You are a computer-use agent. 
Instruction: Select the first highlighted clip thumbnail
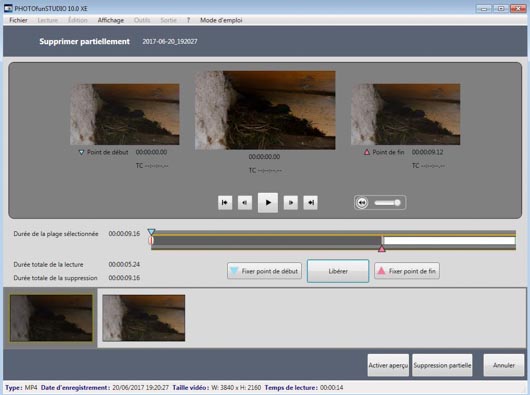51,318
